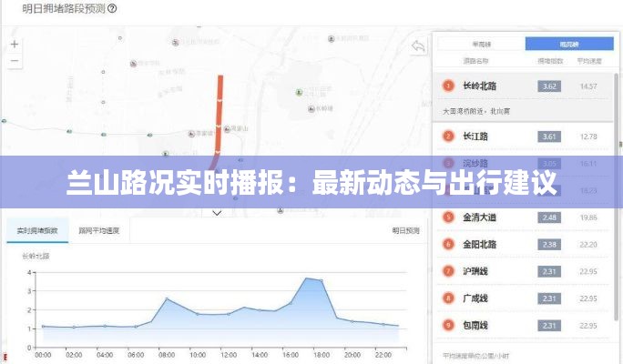Click the 18:00 data point on the chart
This screenshot has height=364, width=623.
pyautogui.click(x=322, y=280)
